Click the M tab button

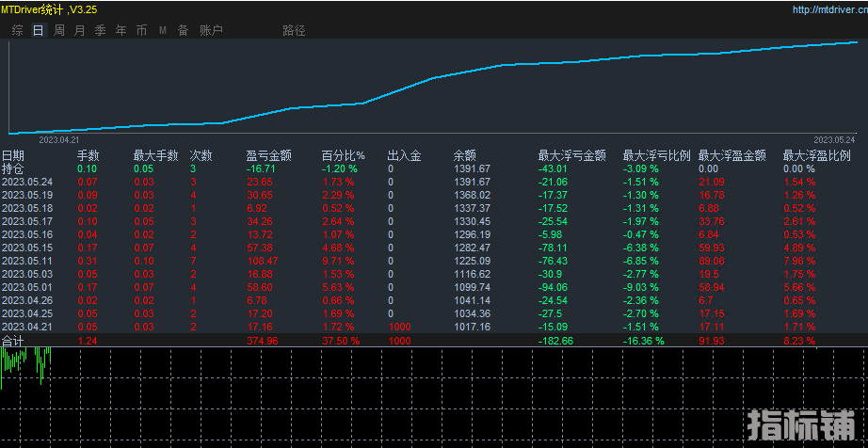pyautogui.click(x=162, y=30)
